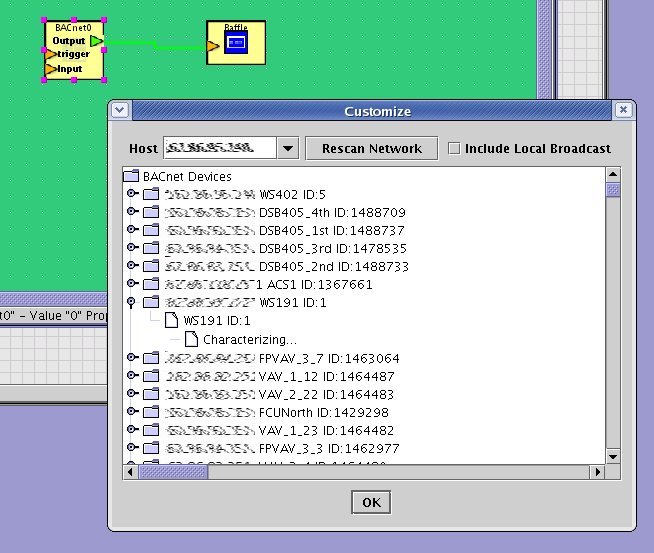Click folder icon of DSB405_4th ID:1488709
Image resolution: width=654 pixels, height=553 pixels.
tap(151, 212)
